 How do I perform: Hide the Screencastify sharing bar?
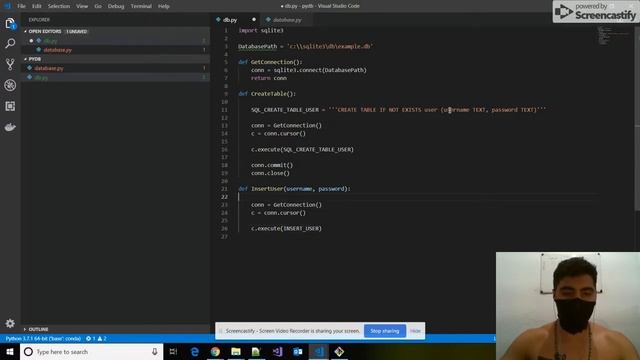(415, 331)
